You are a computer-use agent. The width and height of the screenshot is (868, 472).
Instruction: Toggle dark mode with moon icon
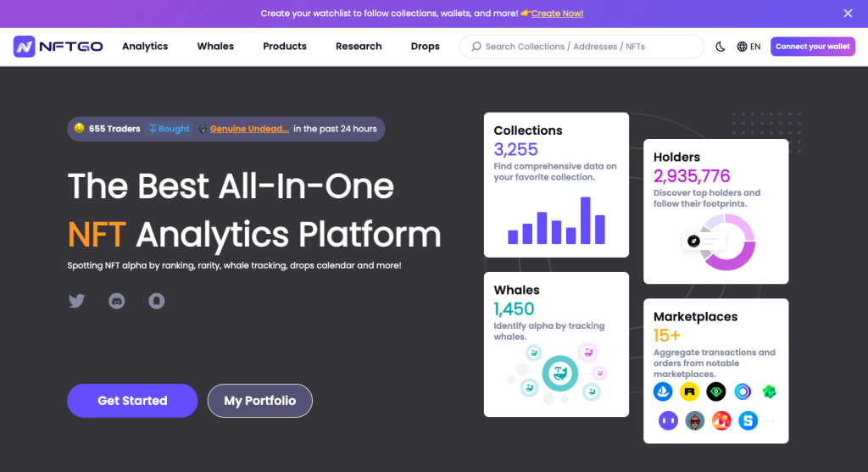coord(721,47)
